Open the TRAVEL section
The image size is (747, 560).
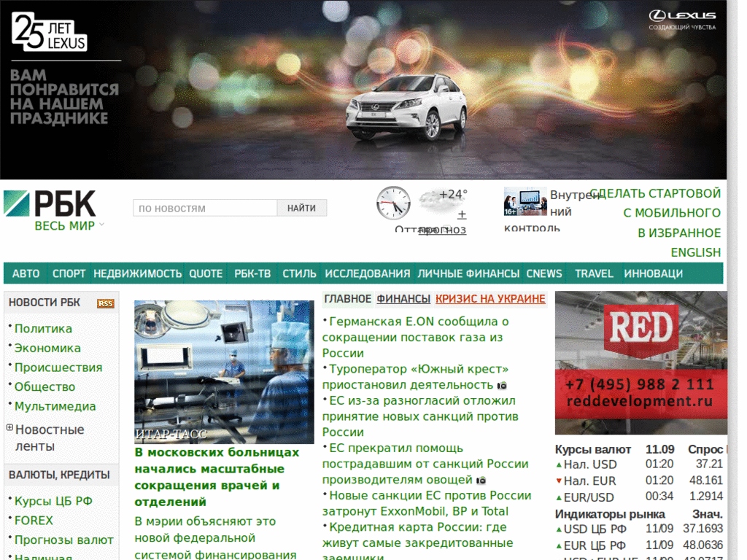pyautogui.click(x=594, y=274)
